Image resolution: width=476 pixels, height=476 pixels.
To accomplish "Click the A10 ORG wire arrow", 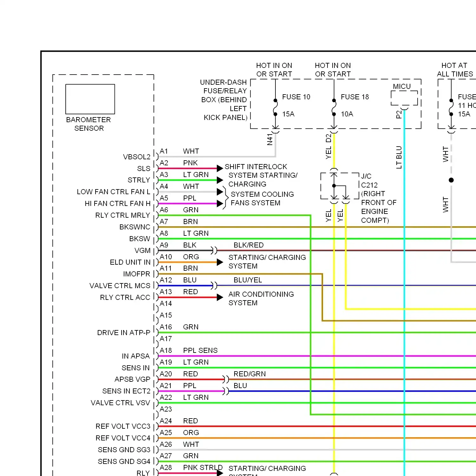I will click(x=220, y=262).
